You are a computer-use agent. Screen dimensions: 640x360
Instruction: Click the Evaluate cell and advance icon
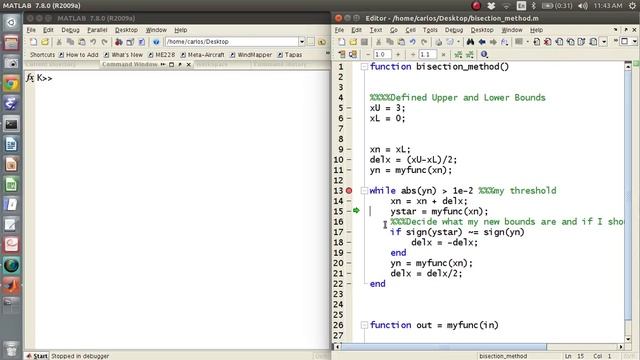[470, 54]
